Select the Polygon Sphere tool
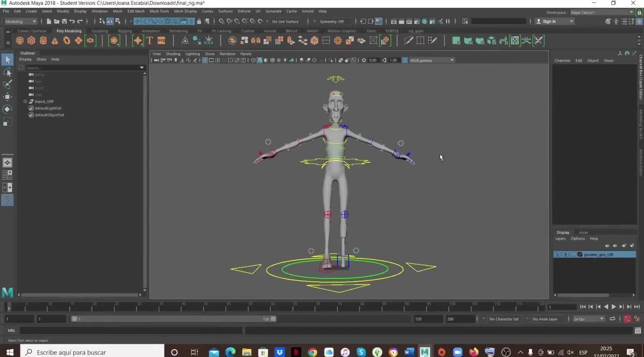Image resolution: width=644 pixels, height=357 pixels. pos(19,40)
